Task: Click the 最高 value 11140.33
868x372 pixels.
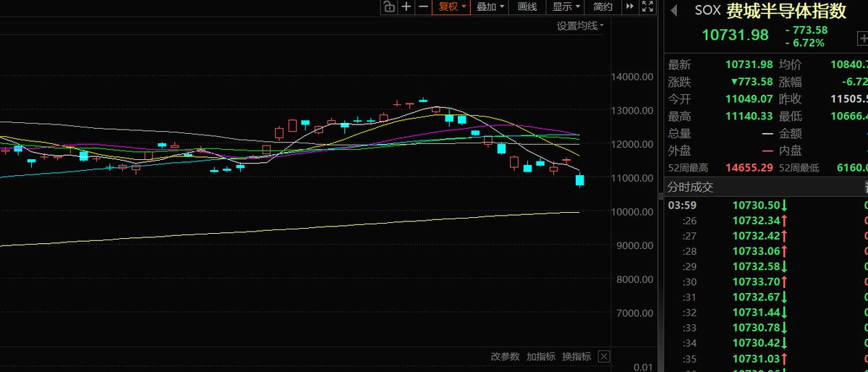Action: pos(749,116)
